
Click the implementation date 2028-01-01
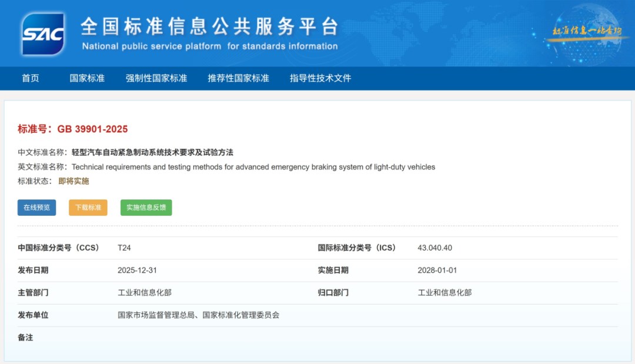pyautogui.click(x=437, y=271)
